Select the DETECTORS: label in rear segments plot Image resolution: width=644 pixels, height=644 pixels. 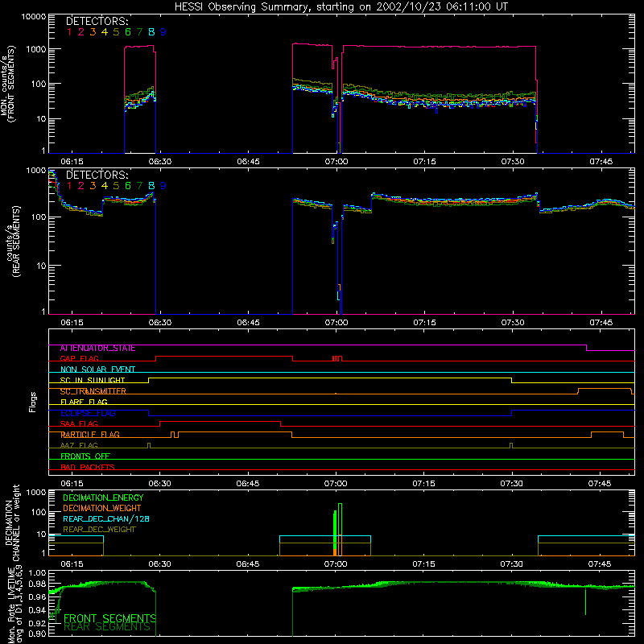(97, 175)
